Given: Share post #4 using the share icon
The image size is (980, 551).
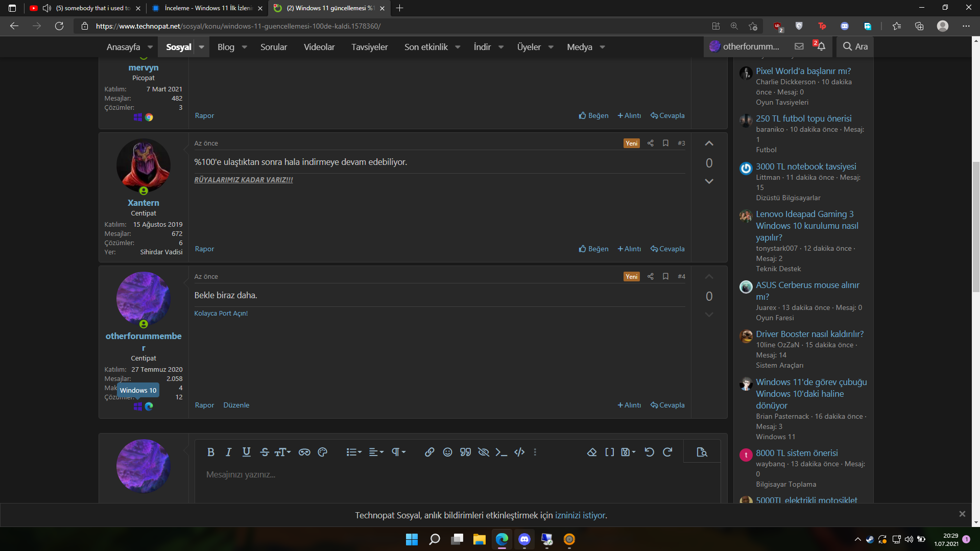Looking at the screenshot, I should 650,276.
